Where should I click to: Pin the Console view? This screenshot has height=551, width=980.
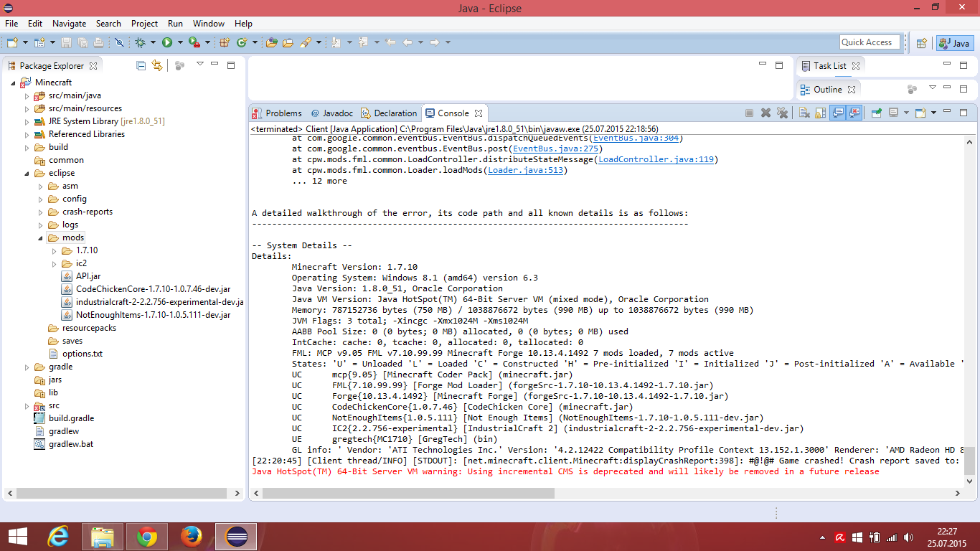coord(875,113)
